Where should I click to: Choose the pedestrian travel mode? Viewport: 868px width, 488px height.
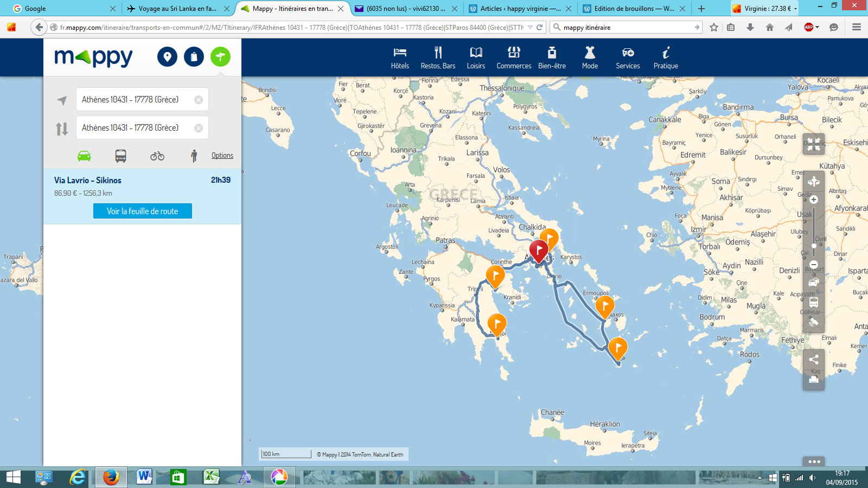(x=194, y=156)
